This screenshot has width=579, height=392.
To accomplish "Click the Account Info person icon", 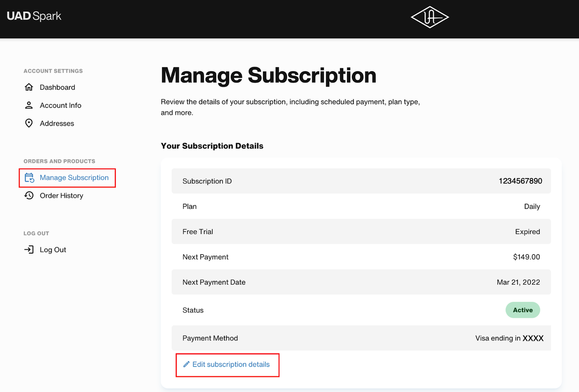I will click(29, 105).
